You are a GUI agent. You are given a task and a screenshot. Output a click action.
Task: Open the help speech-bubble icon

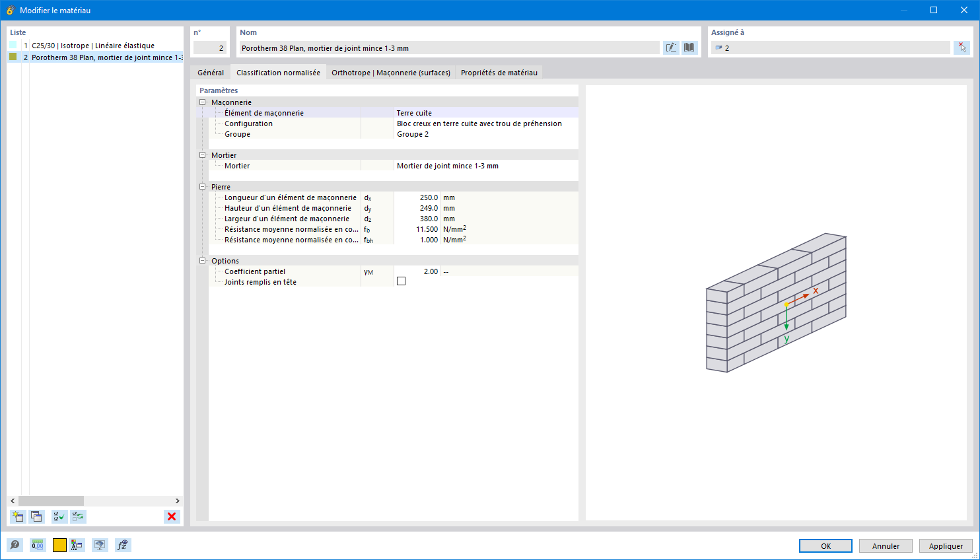(x=15, y=545)
